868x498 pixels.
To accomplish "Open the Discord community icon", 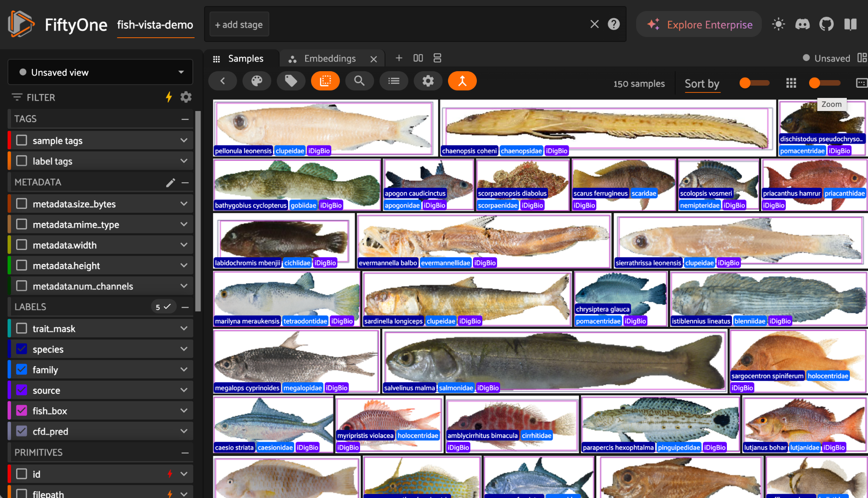I will pos(802,24).
